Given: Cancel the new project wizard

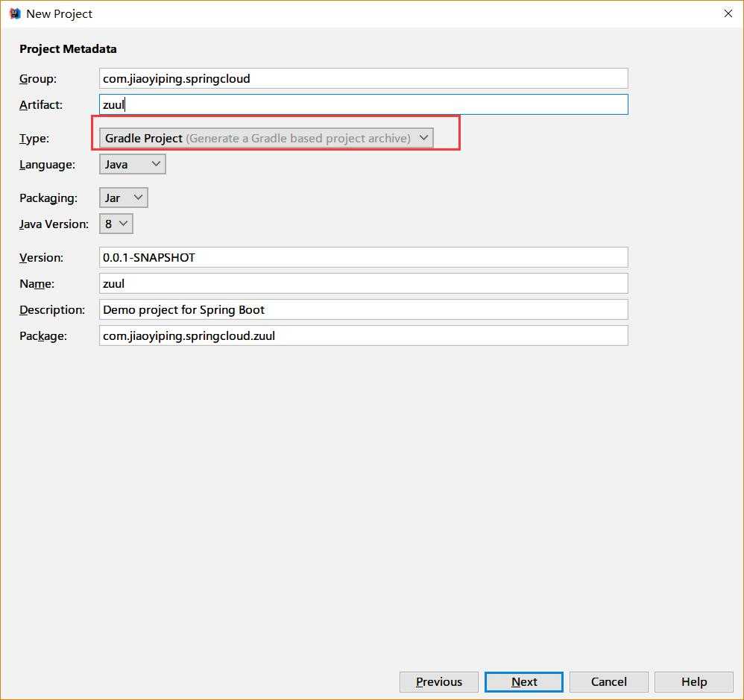Looking at the screenshot, I should 609,682.
